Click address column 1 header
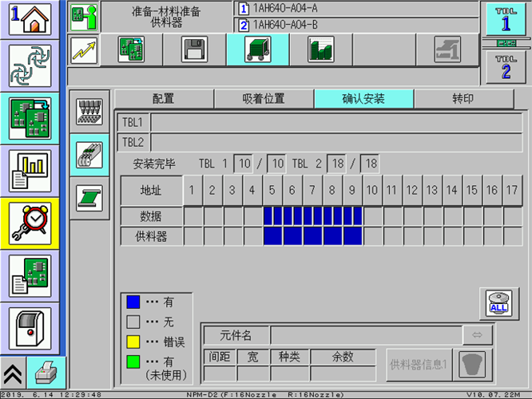Image resolution: width=532 pixels, height=399 pixels. pyautogui.click(x=193, y=190)
